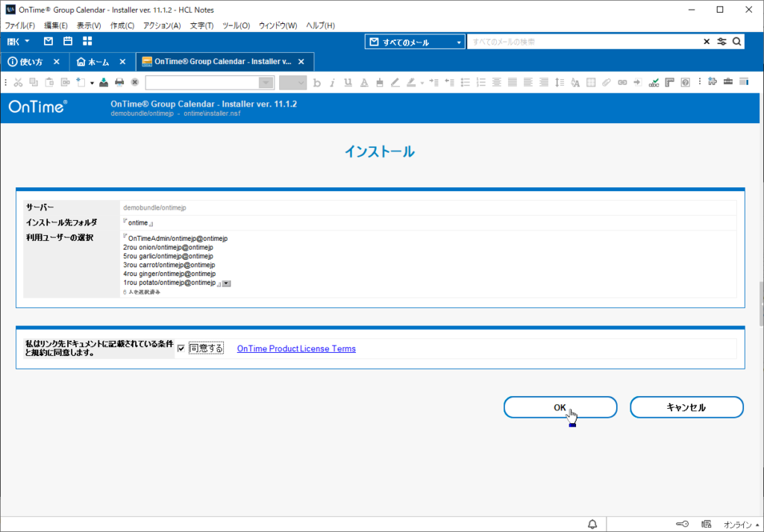The height and width of the screenshot is (532, 764).
Task: Click the font color A icon
Action: [x=364, y=83]
